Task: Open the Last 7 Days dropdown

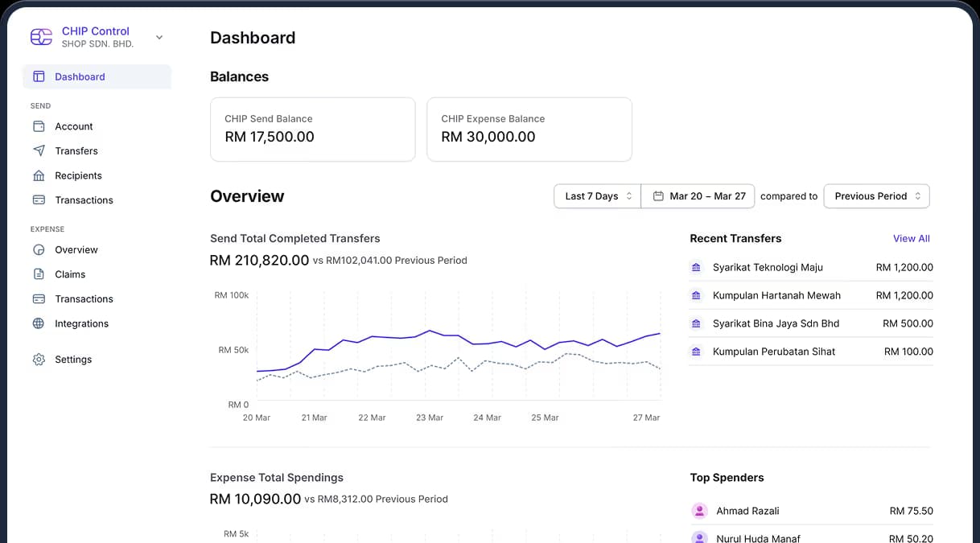Action: tap(597, 196)
